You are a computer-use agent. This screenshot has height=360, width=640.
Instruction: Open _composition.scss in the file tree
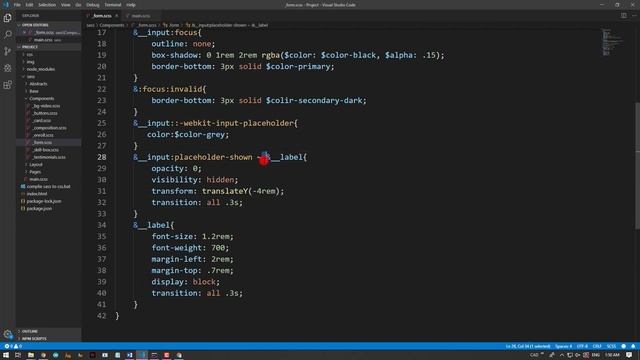click(49, 128)
